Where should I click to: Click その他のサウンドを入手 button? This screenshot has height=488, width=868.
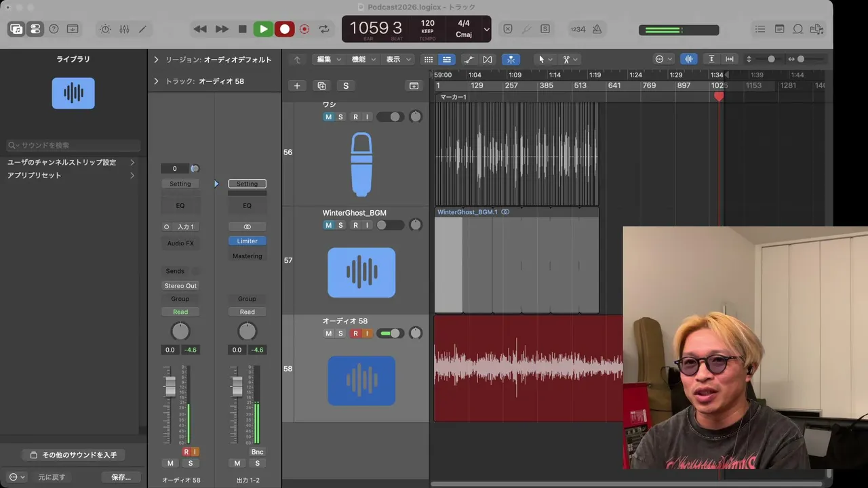tap(73, 455)
